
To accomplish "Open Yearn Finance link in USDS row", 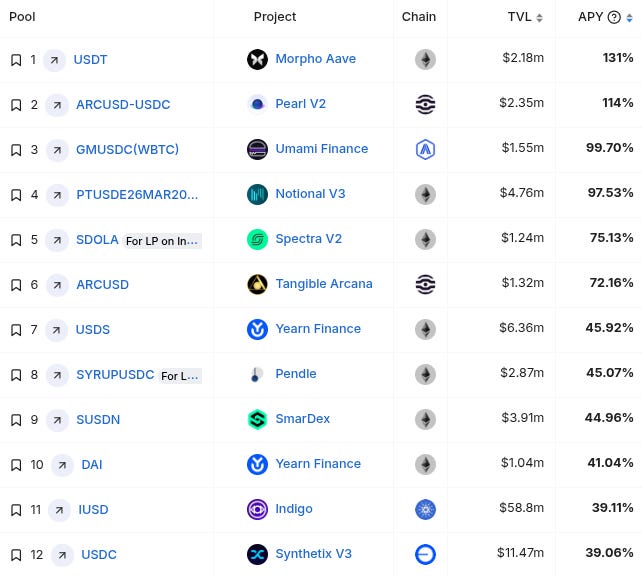I will 318,329.
